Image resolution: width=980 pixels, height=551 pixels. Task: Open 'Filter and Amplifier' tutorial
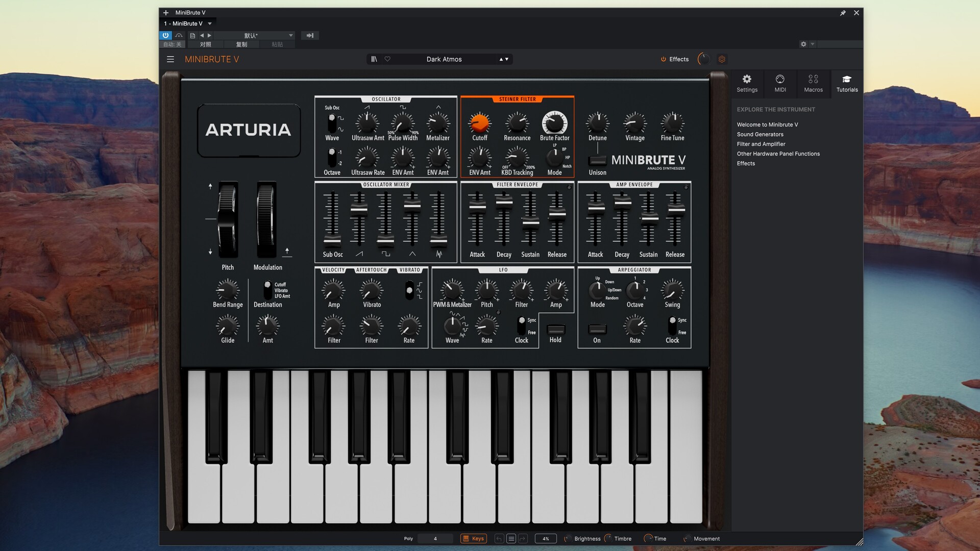(x=761, y=144)
